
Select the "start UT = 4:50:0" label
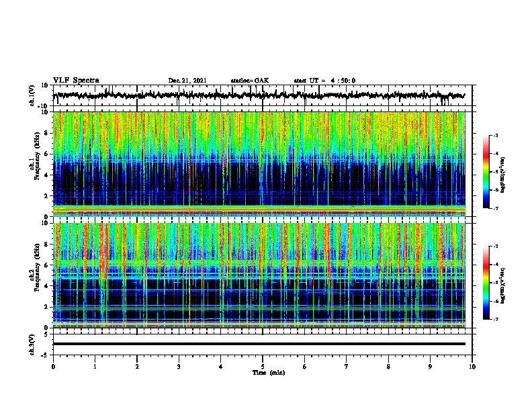click(x=324, y=81)
